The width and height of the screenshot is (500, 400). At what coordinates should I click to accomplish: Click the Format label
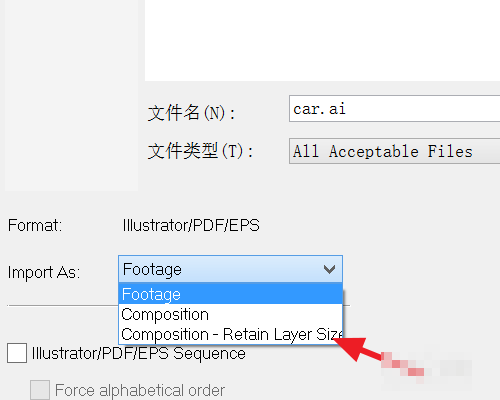[35, 225]
